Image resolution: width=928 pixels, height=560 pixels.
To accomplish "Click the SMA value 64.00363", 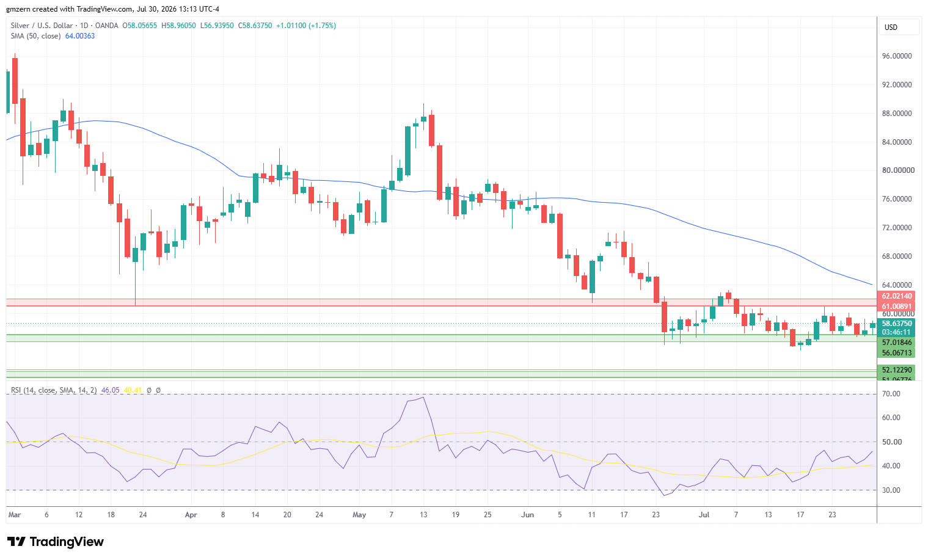I will (x=80, y=36).
